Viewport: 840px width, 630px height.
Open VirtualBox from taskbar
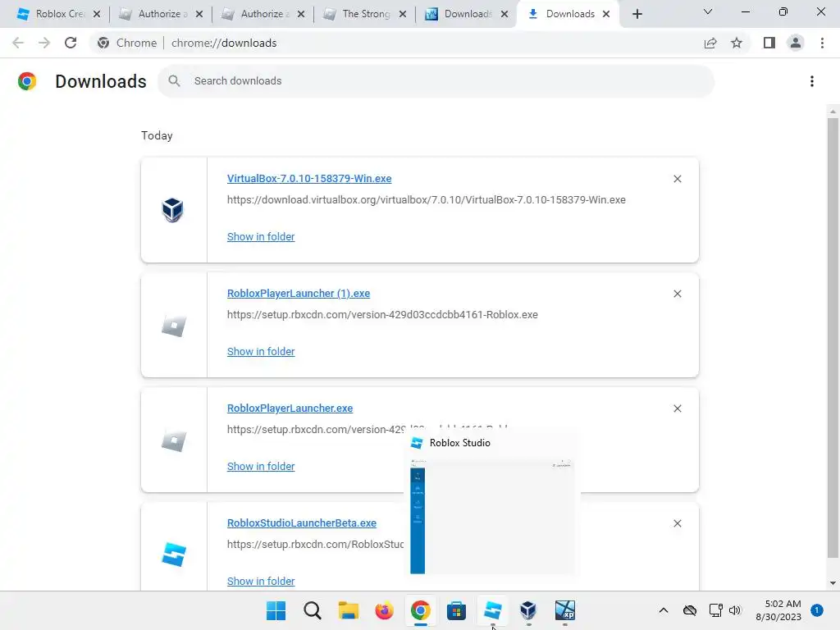(x=528, y=610)
